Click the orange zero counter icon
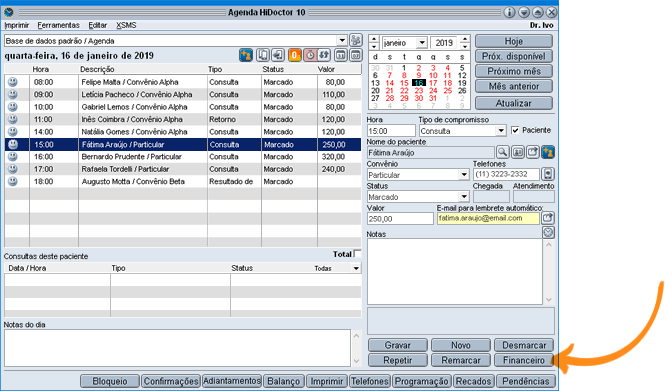This screenshot has width=665, height=391. pos(295,55)
